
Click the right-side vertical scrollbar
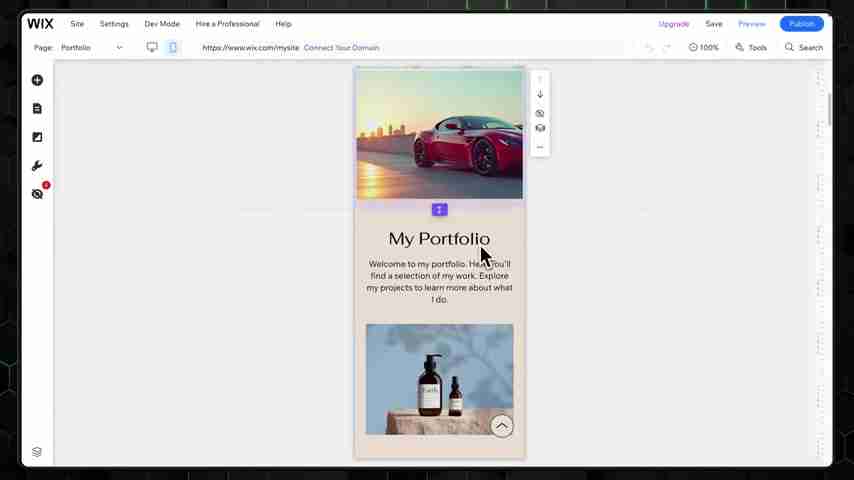point(829,109)
